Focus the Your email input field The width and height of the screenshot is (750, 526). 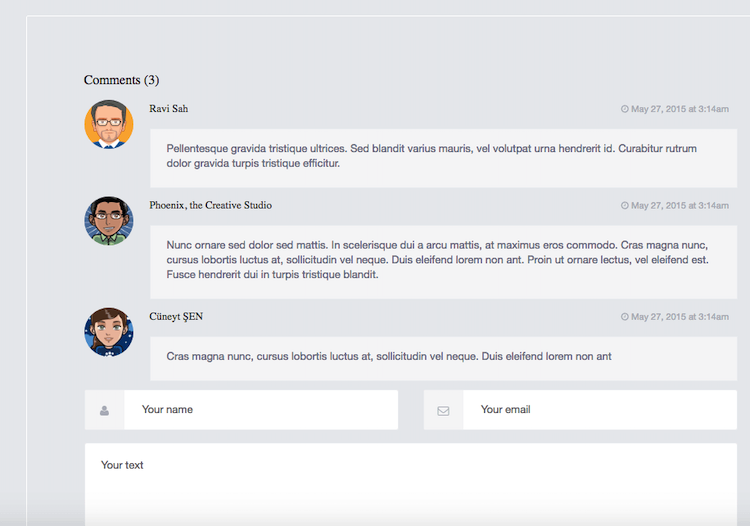[x=599, y=410]
